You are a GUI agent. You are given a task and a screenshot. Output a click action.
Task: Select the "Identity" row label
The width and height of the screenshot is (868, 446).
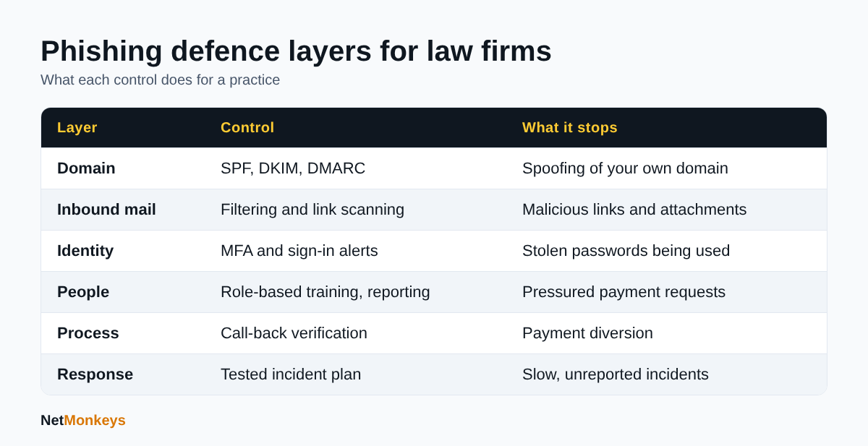coord(85,251)
